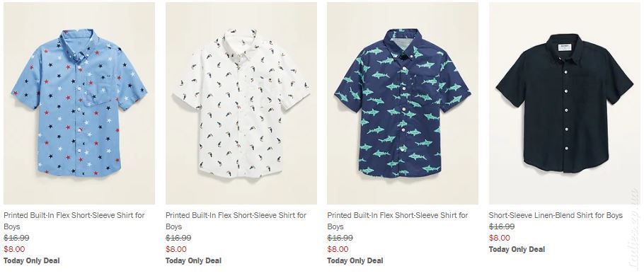Screen dimensions: 644x276
Task: Click the $8.00 sale price under black shirt
Action: pos(500,238)
